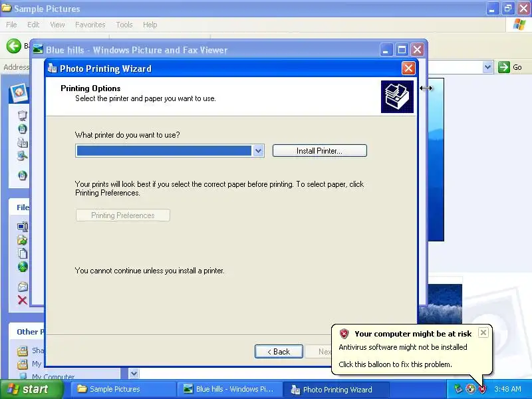Screen dimensions: 532x399
Task: Click the My Computer link in Other Places
Action: click(x=53, y=376)
